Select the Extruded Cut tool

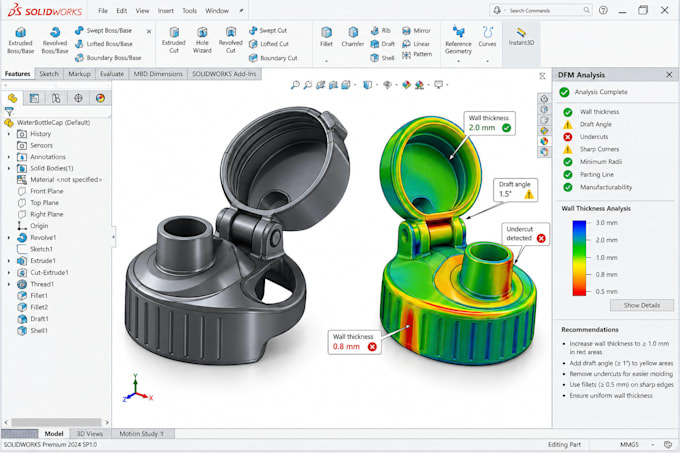[174, 41]
